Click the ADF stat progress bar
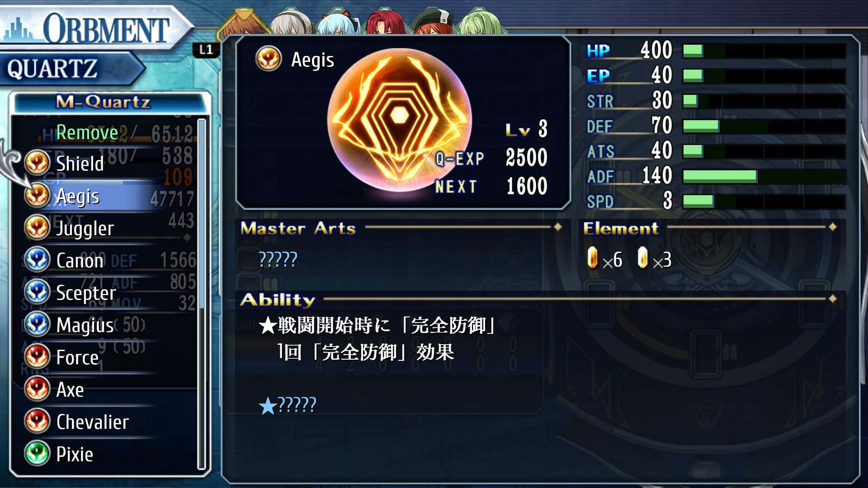Image resolution: width=868 pixels, height=488 pixels. (764, 176)
